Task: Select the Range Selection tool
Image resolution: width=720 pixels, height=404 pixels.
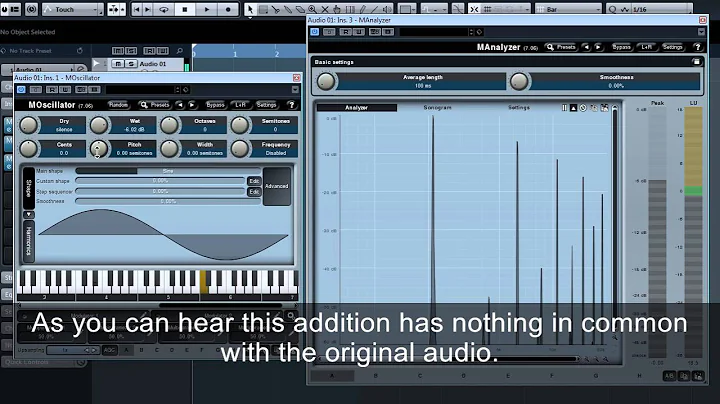Action: pos(264,9)
